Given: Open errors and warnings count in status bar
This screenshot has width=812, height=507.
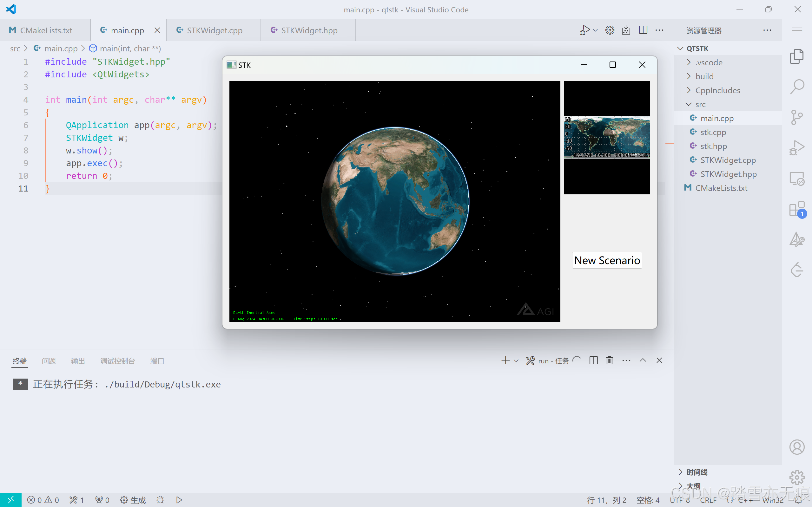Looking at the screenshot, I should coord(43,500).
